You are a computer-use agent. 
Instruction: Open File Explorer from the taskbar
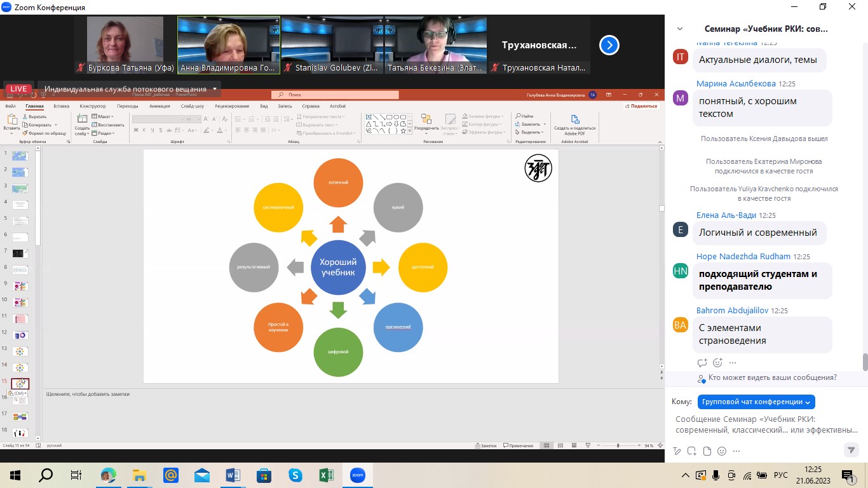pos(139,475)
